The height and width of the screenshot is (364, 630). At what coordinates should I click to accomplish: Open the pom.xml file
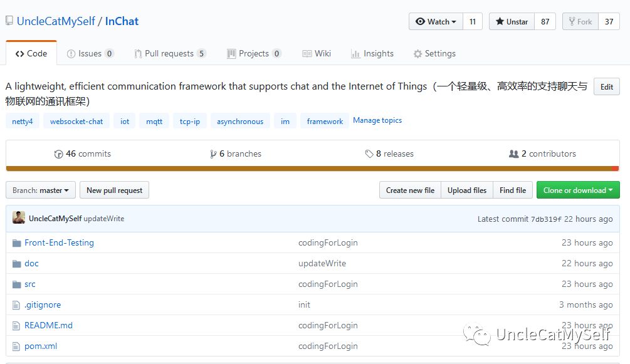41,346
